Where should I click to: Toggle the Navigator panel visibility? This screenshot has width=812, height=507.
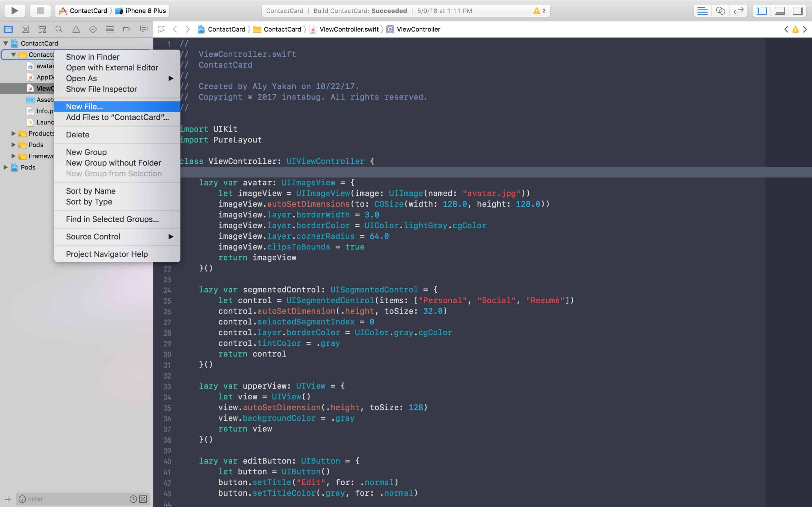(x=762, y=11)
